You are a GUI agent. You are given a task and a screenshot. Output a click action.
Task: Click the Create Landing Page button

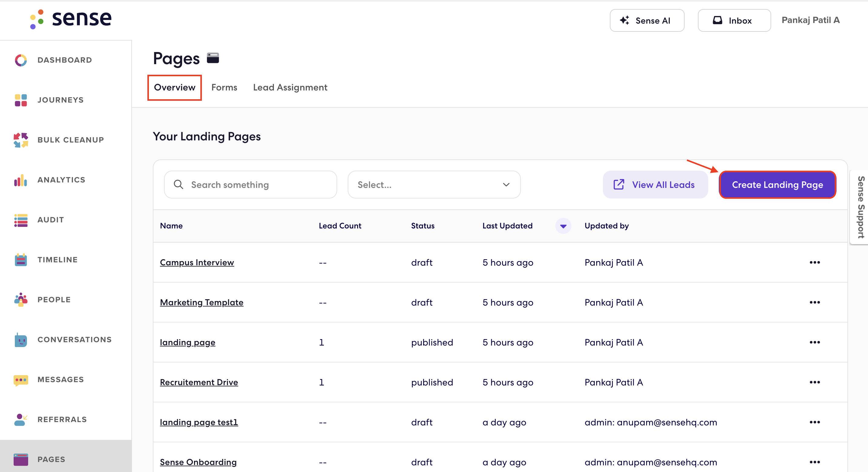pyautogui.click(x=778, y=185)
